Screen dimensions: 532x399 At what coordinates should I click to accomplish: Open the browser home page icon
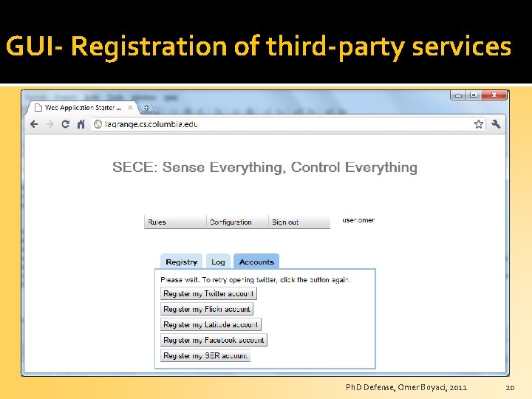click(x=81, y=124)
